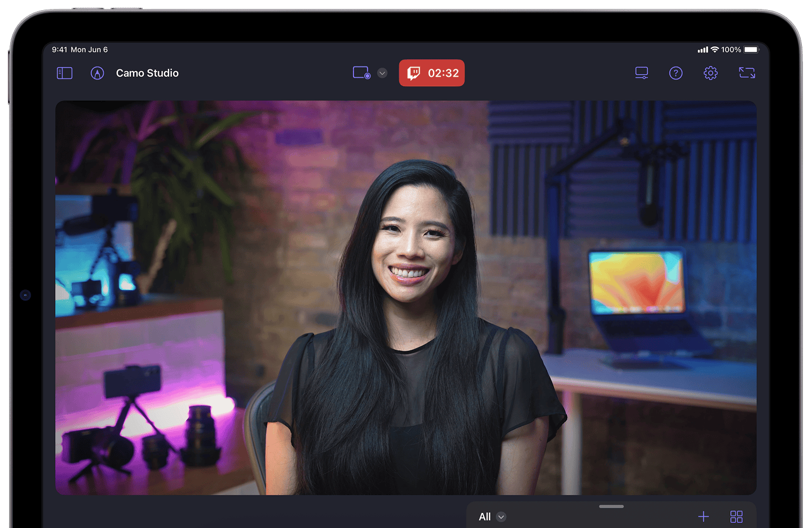Image resolution: width=812 pixels, height=528 pixels.
Task: Click the camera video preview
Action: coord(406,298)
